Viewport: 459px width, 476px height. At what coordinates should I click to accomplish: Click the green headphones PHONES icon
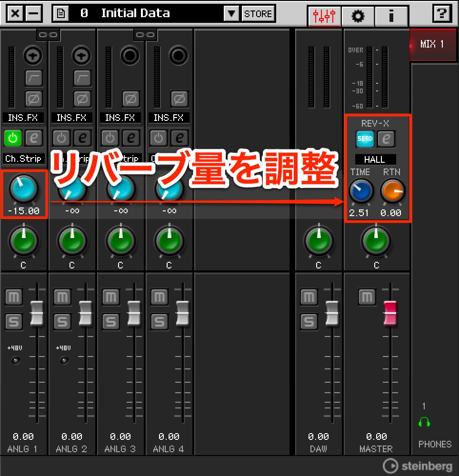(x=424, y=422)
